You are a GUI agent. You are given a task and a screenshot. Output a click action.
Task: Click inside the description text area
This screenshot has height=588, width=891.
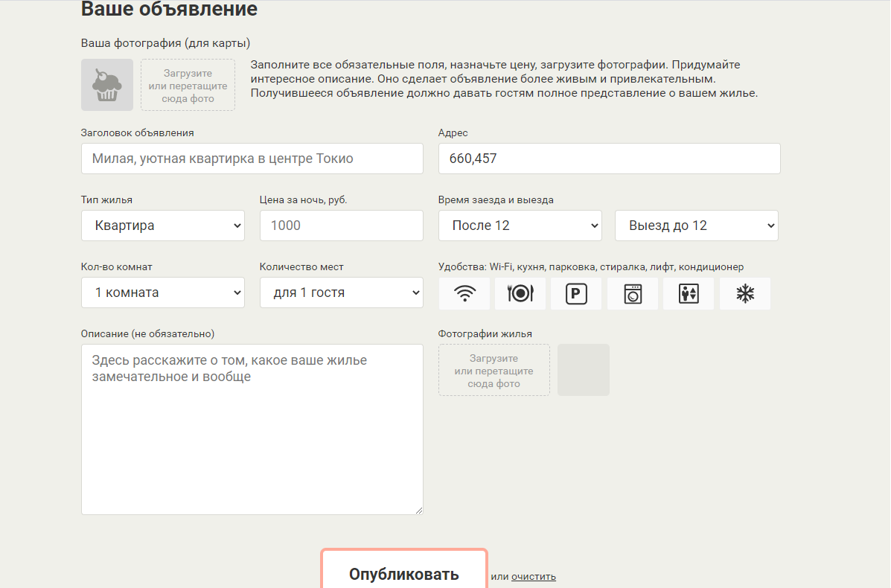tap(252, 429)
